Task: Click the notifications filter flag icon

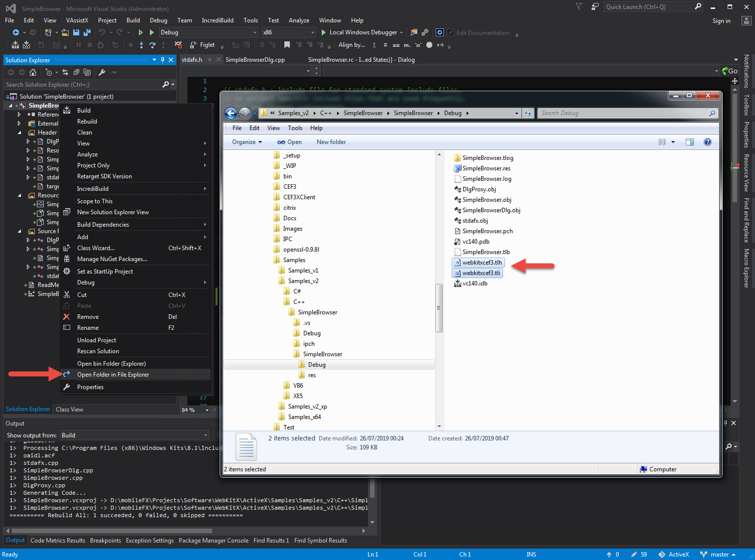Action: pos(579,6)
